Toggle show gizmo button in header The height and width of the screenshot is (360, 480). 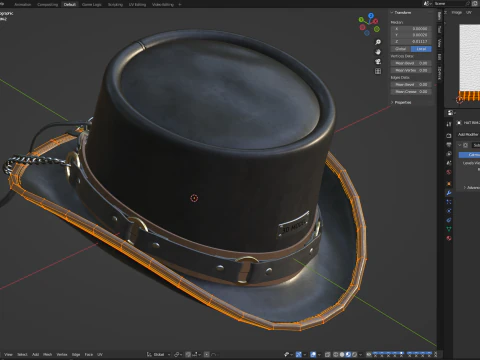[299, 354]
